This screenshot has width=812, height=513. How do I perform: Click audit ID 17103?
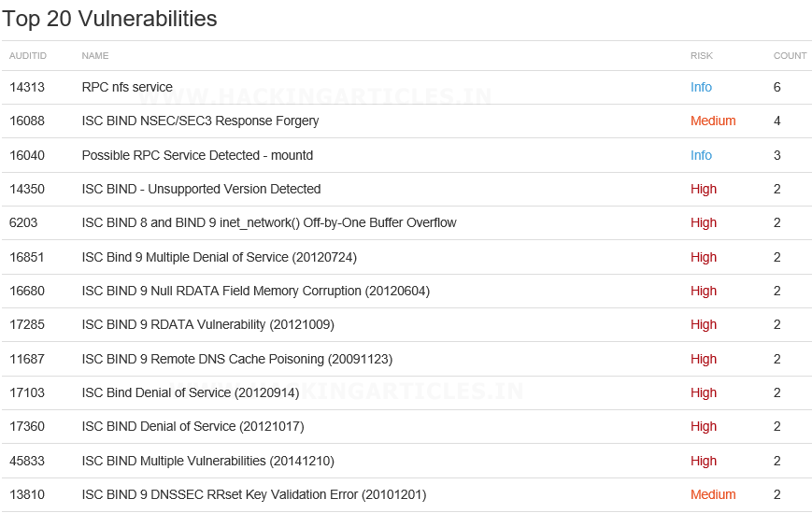pyautogui.click(x=27, y=392)
